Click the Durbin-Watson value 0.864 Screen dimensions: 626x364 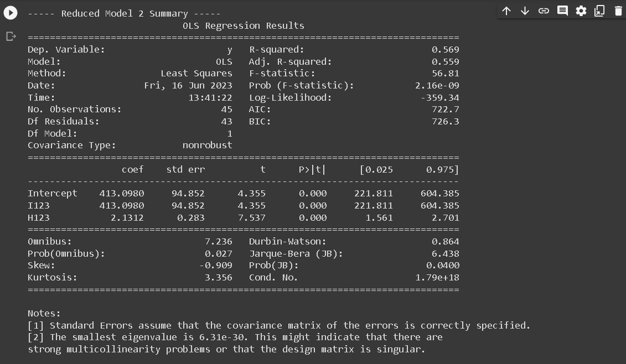(445, 241)
